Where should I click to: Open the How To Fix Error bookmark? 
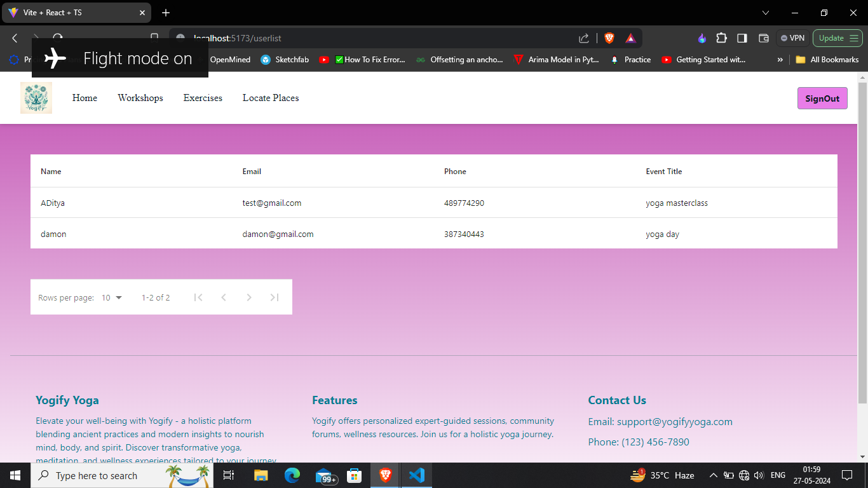click(362, 60)
